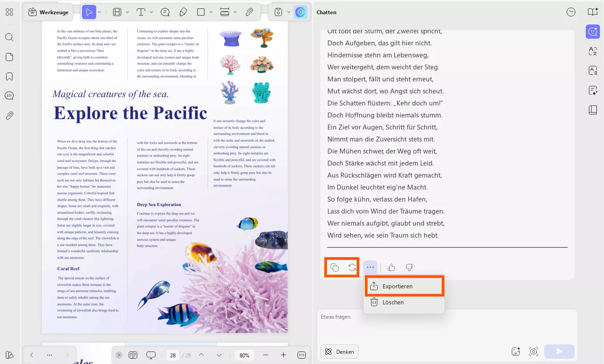The height and width of the screenshot is (364, 604).
Task: Open the 80% zoom level box
Action: point(245,356)
